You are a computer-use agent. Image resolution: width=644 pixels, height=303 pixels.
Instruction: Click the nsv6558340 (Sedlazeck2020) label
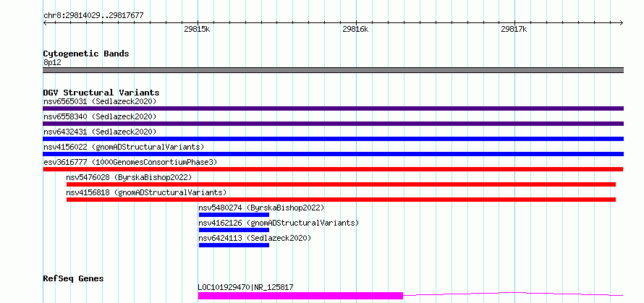100,116
